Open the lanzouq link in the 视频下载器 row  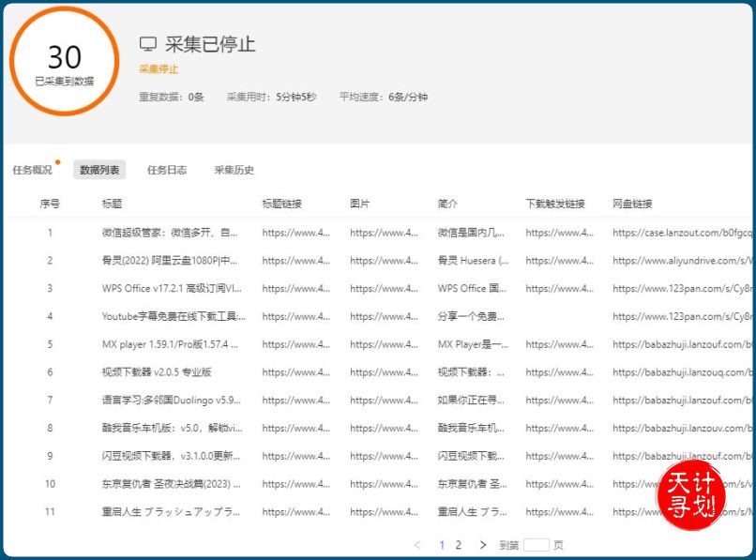[x=683, y=371]
